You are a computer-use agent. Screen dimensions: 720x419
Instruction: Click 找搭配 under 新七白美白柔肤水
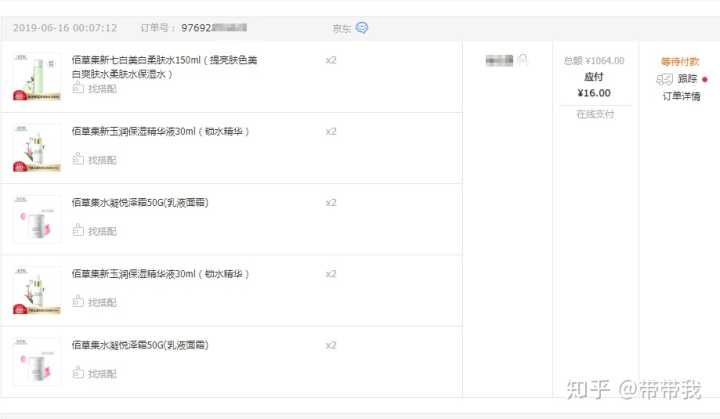point(102,89)
